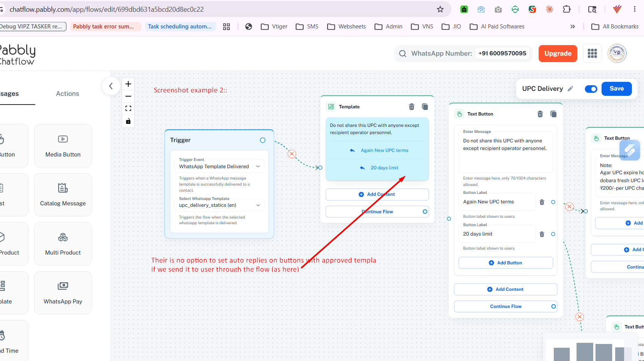Screen dimensions: 644x361
Task: Click Add Button in Text Button node
Action: coord(506,263)
